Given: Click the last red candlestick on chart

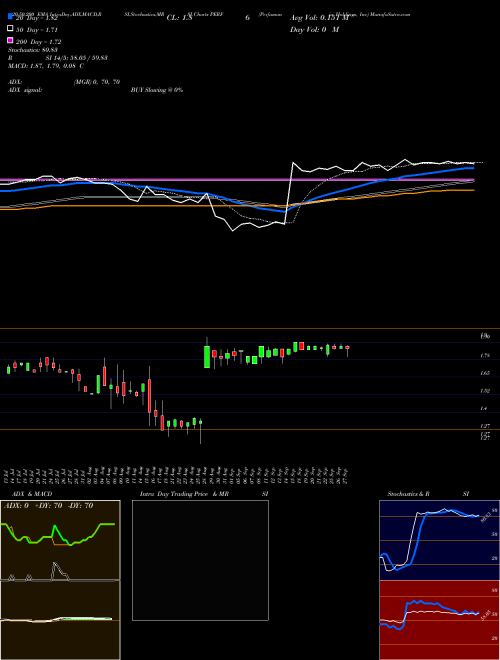Looking at the screenshot, I should point(347,349).
